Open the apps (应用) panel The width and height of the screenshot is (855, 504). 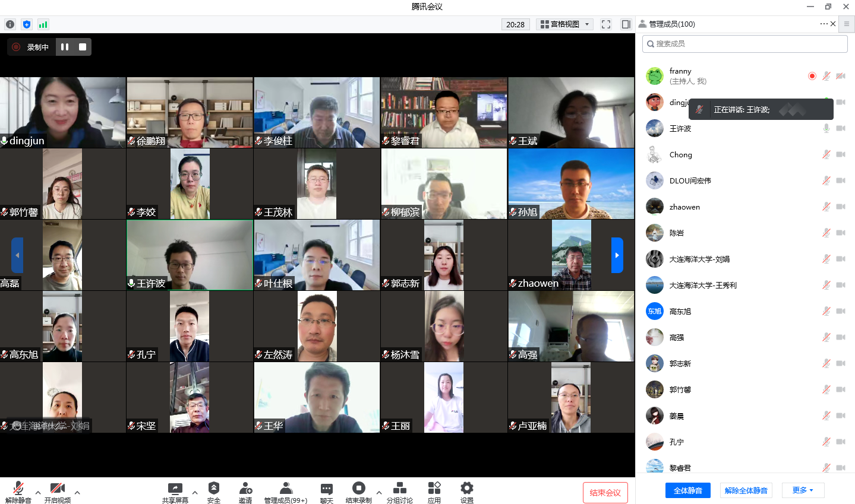click(x=434, y=492)
